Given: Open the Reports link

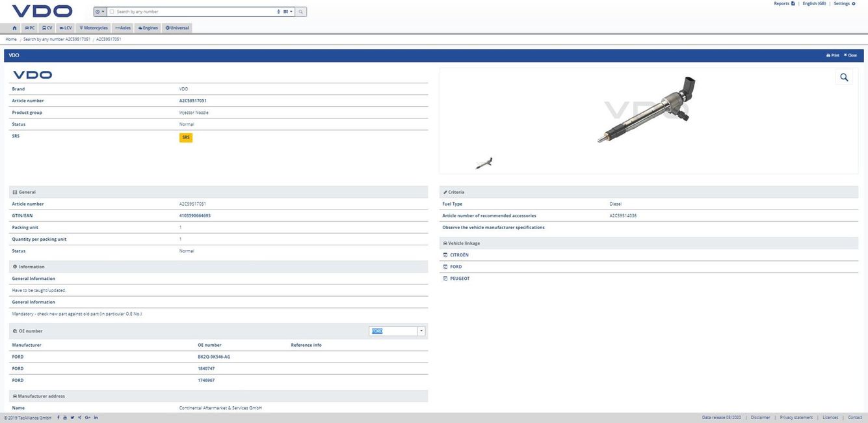Looking at the screenshot, I should click(784, 4).
